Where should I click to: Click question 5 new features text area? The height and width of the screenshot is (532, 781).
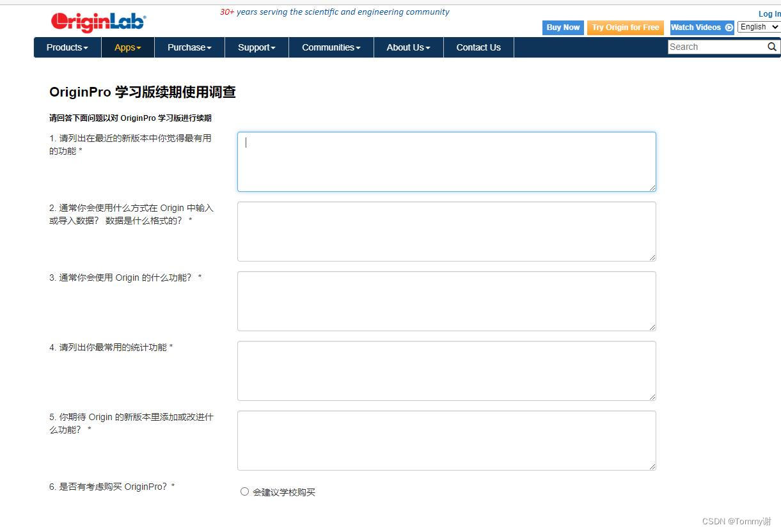coord(446,441)
